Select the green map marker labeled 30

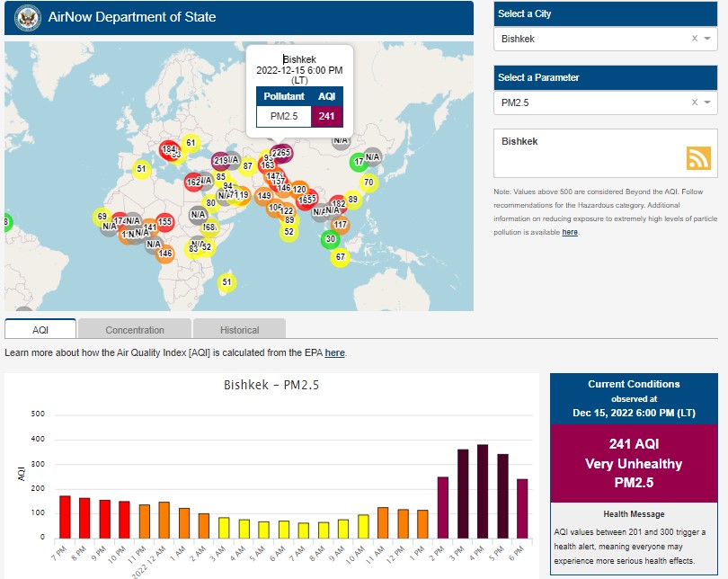click(x=331, y=239)
